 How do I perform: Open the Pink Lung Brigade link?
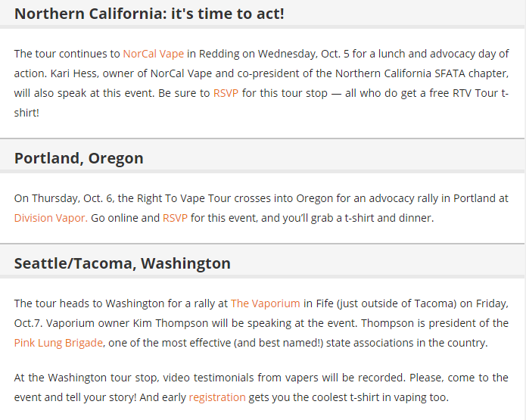pyautogui.click(x=58, y=343)
